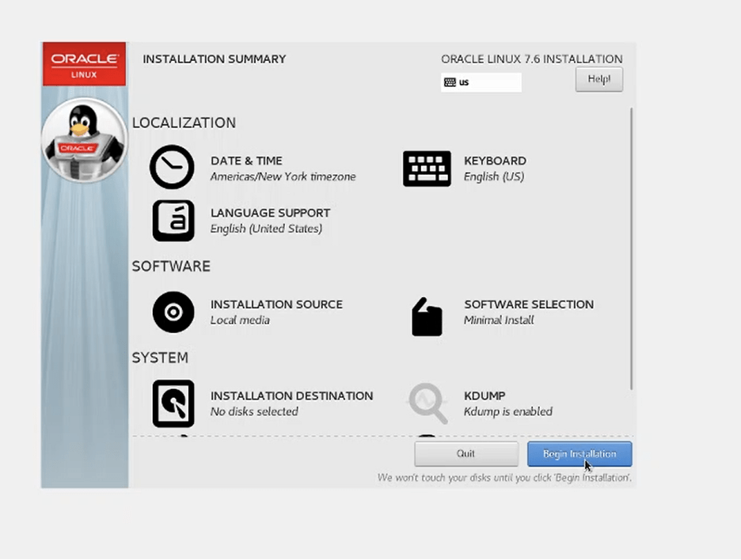Click the Language Support icon

coord(173,220)
